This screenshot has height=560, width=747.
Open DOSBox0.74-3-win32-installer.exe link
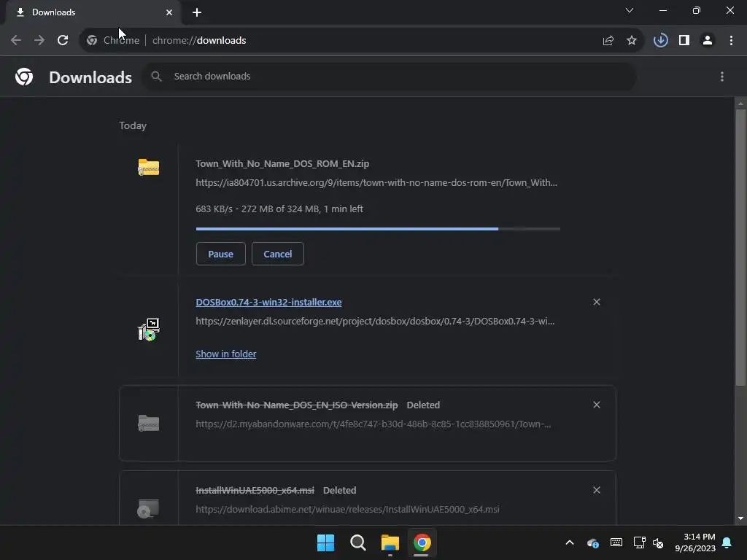point(268,303)
